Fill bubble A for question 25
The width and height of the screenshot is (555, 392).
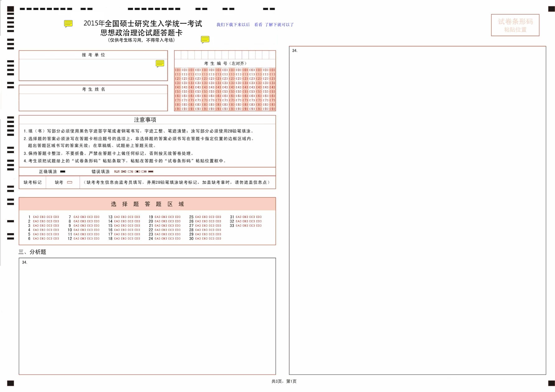pyautogui.click(x=198, y=217)
